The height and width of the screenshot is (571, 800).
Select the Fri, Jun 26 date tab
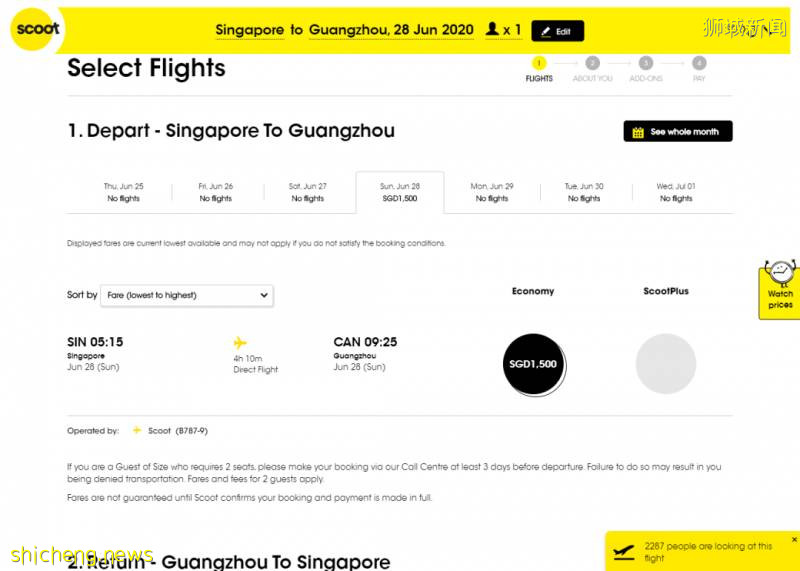[x=216, y=192]
